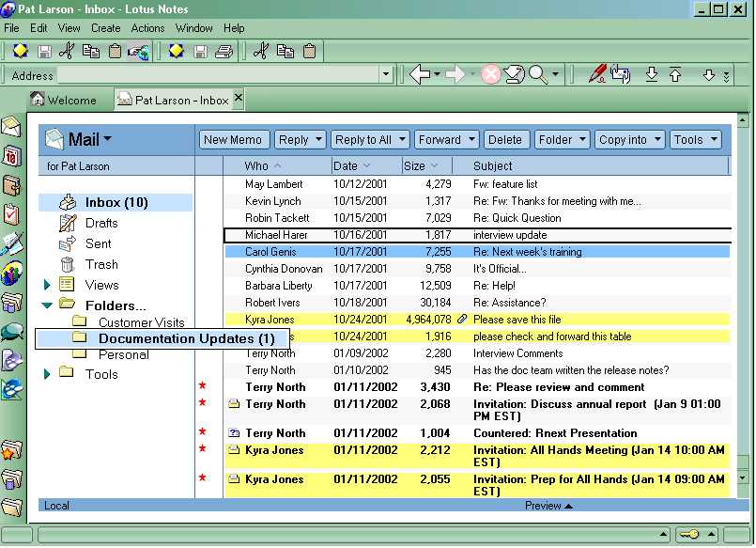Open the Address Book bookmark icon

pos(10,186)
